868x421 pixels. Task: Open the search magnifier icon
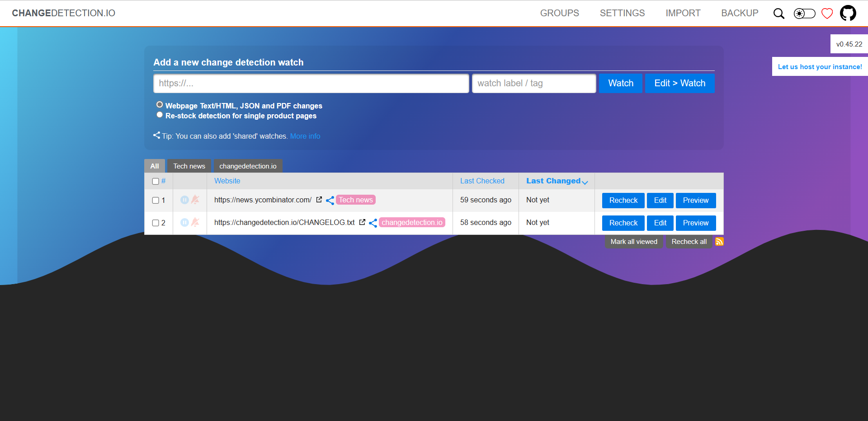coord(778,14)
